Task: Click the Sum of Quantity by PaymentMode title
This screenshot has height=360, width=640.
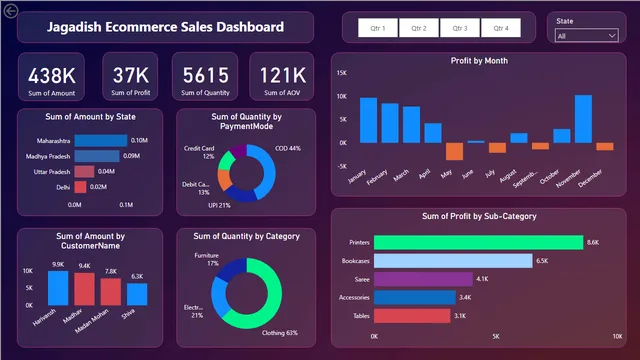Action: click(x=247, y=122)
